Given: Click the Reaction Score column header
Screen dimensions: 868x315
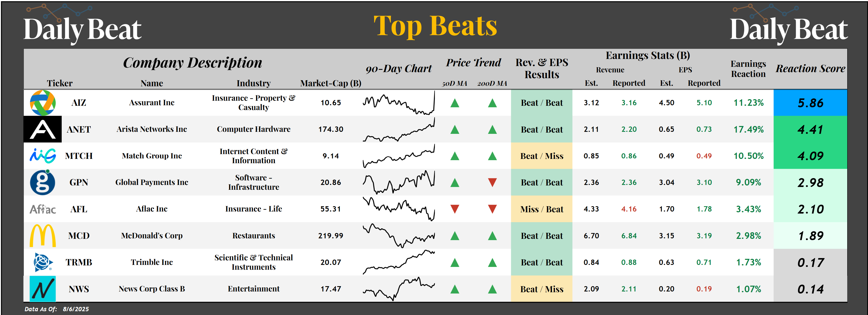Looking at the screenshot, I should point(810,69).
